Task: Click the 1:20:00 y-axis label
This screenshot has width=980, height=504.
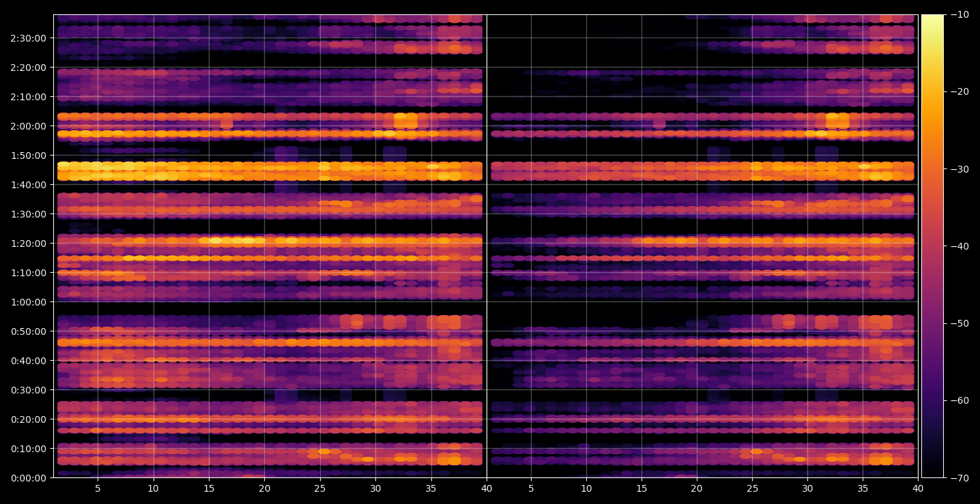Action: pos(28,243)
